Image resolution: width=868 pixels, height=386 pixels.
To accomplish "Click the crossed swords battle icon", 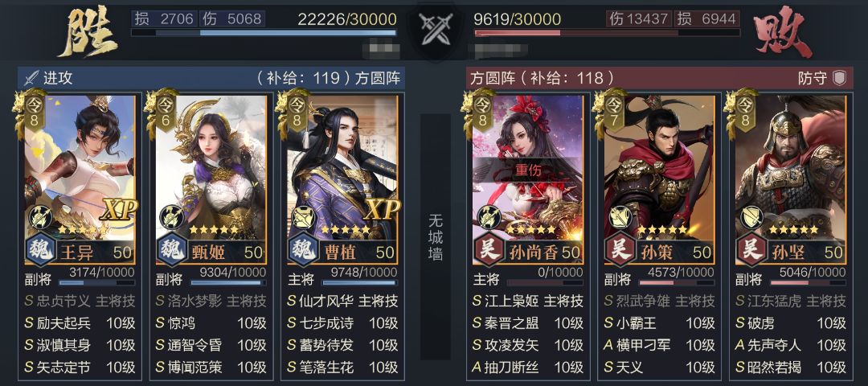I will tap(435, 29).
